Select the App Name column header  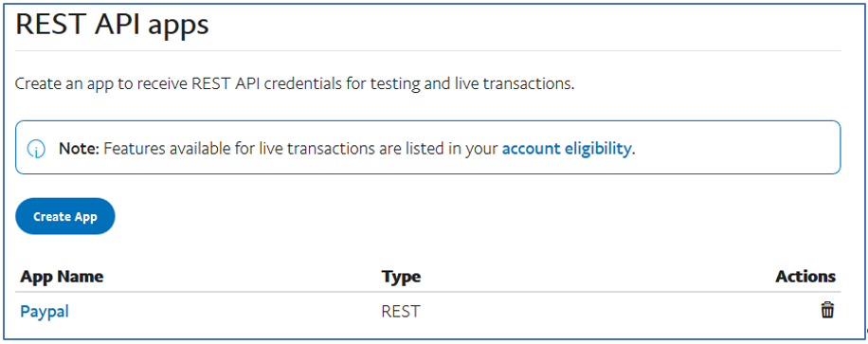point(62,277)
